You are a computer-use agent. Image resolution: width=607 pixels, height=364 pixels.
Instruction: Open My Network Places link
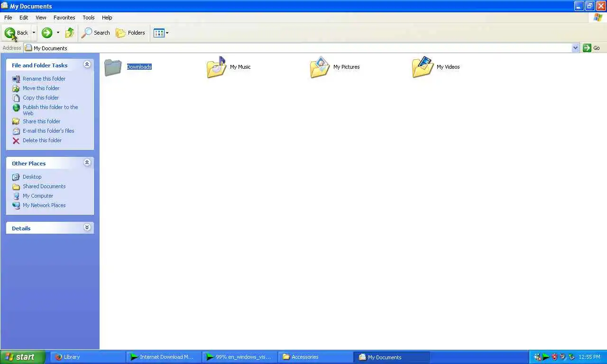pyautogui.click(x=44, y=205)
